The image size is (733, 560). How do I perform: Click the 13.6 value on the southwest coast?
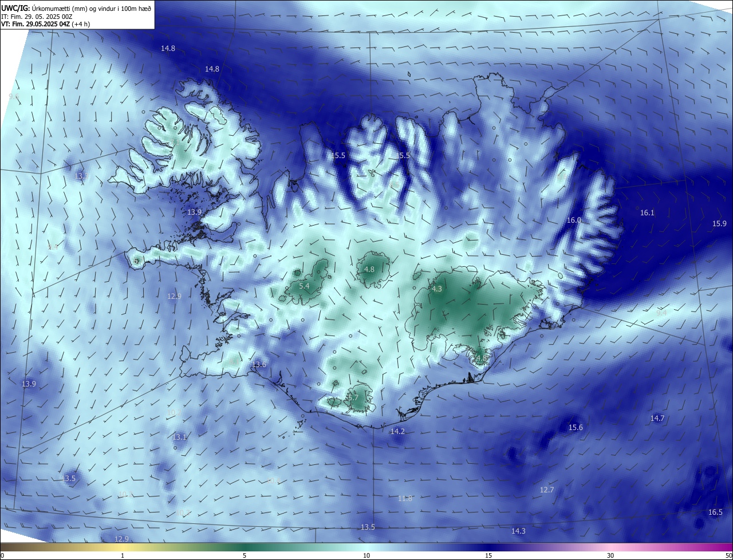point(259,365)
